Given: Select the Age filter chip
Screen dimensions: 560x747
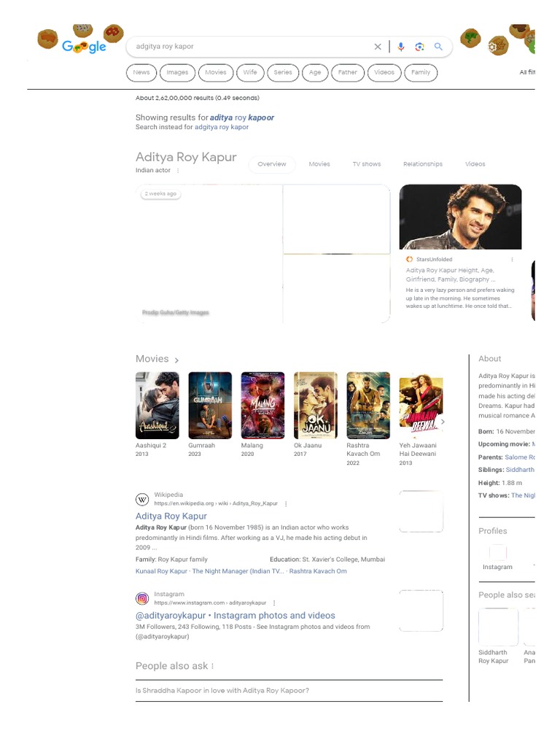Looking at the screenshot, I should point(315,72).
